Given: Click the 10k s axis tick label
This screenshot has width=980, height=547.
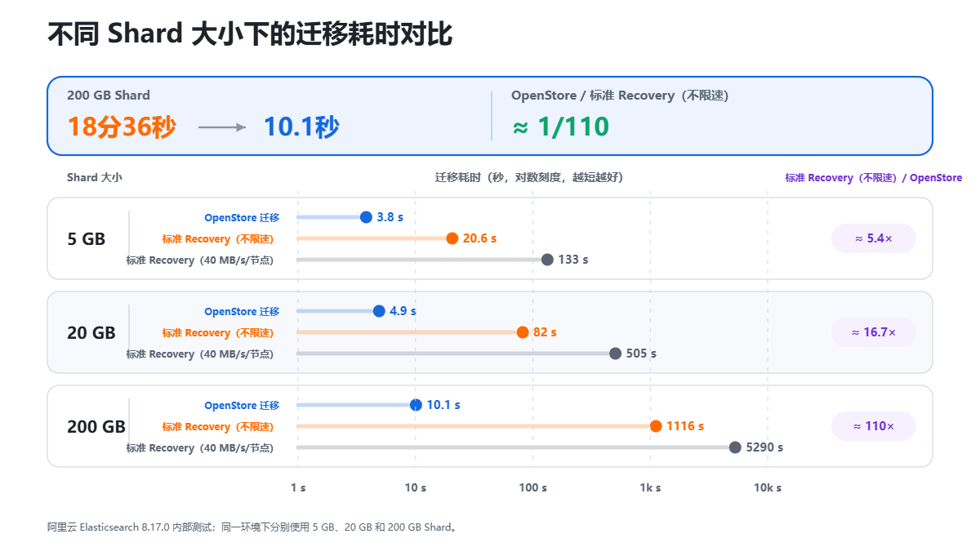Looking at the screenshot, I should coord(768,487).
